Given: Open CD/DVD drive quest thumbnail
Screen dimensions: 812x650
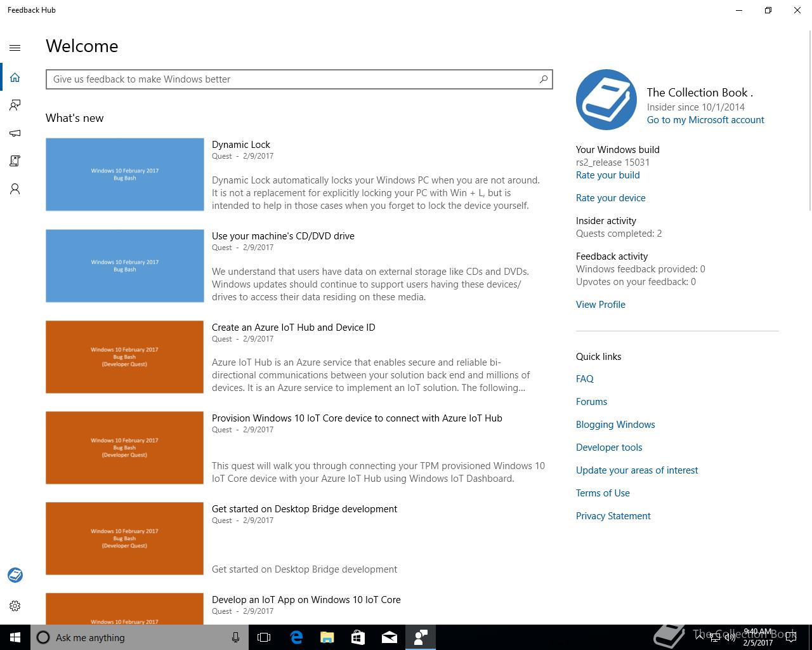Looking at the screenshot, I should [x=125, y=266].
